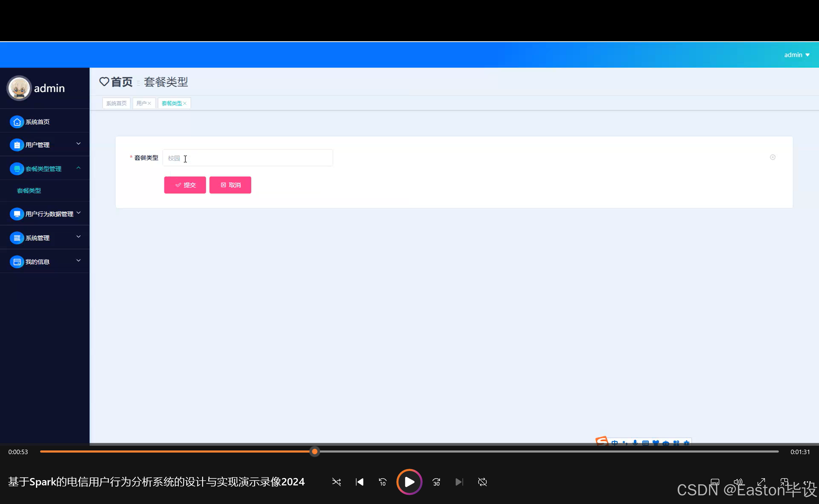The image size is (819, 504).
Task: Click the 我的信息 card icon
Action: pyautogui.click(x=17, y=262)
